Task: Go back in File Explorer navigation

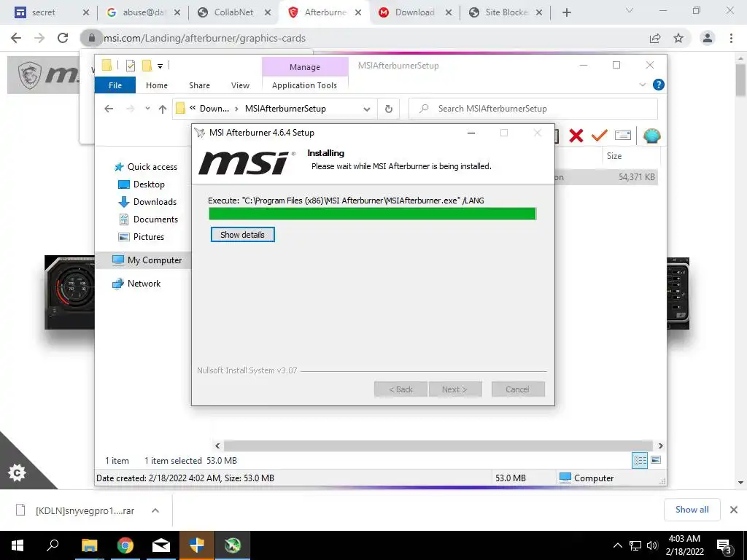Action: (x=109, y=109)
